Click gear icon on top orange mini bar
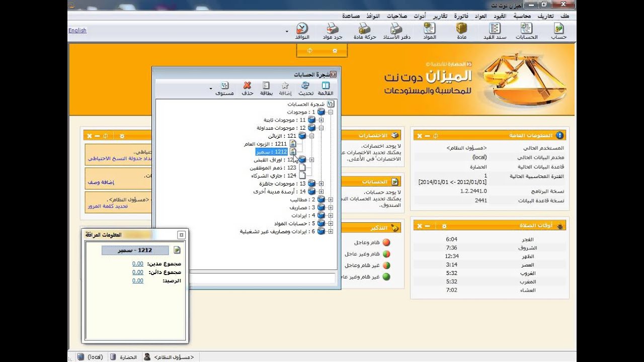The width and height of the screenshot is (644, 362). [x=335, y=51]
